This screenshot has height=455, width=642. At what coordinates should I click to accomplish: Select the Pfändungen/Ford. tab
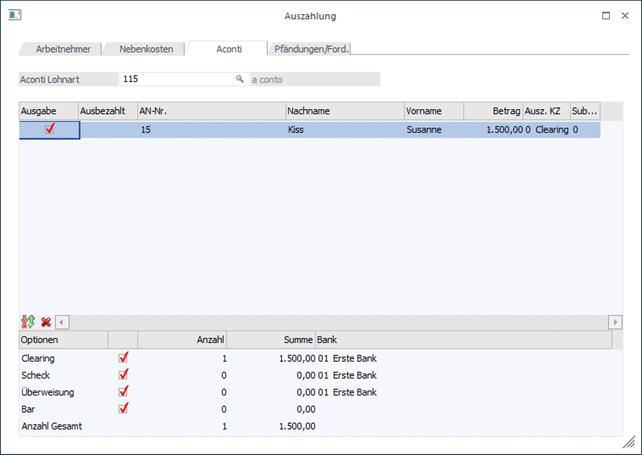[x=312, y=49]
